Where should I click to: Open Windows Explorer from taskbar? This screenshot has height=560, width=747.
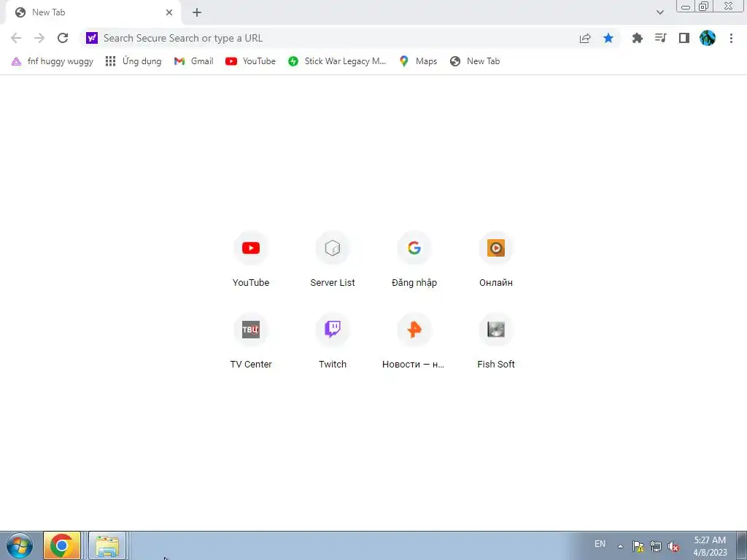(107, 545)
